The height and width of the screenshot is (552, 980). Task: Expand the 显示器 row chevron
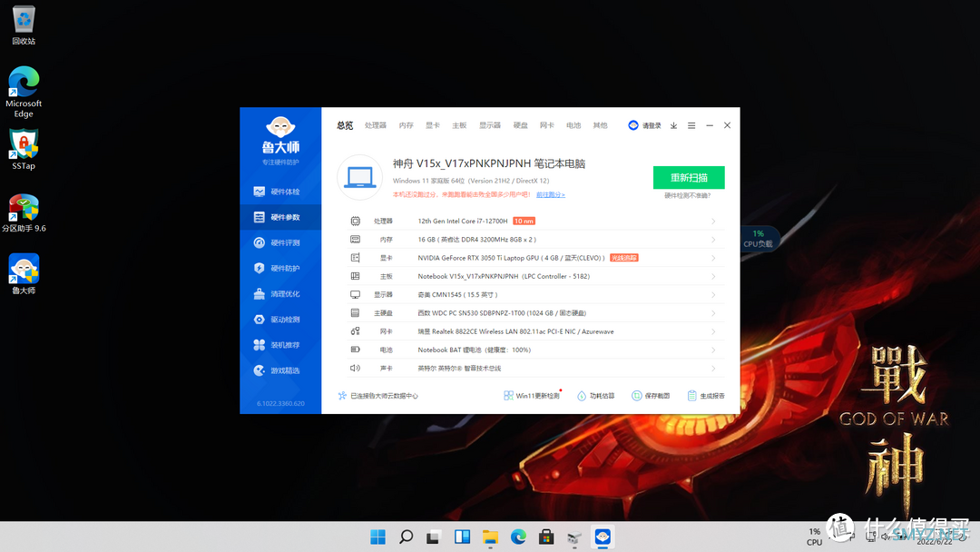point(712,294)
